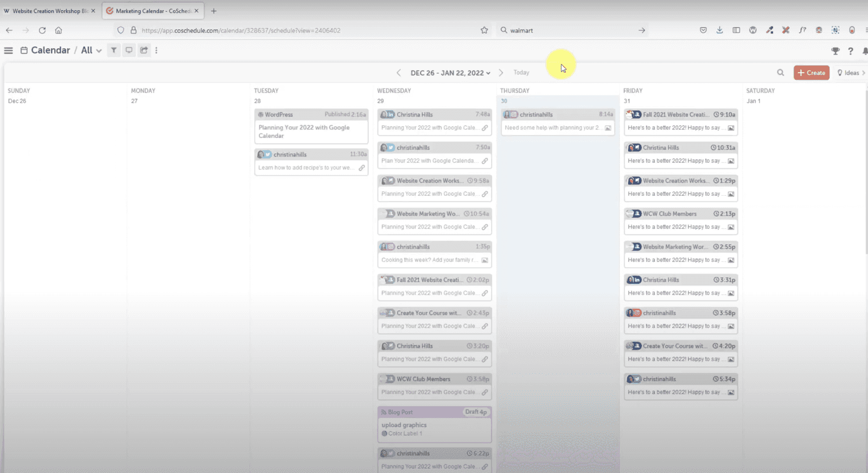Open christinahills 3:58p Friday post
Image resolution: width=868 pixels, height=473 pixels.
pyautogui.click(x=681, y=320)
